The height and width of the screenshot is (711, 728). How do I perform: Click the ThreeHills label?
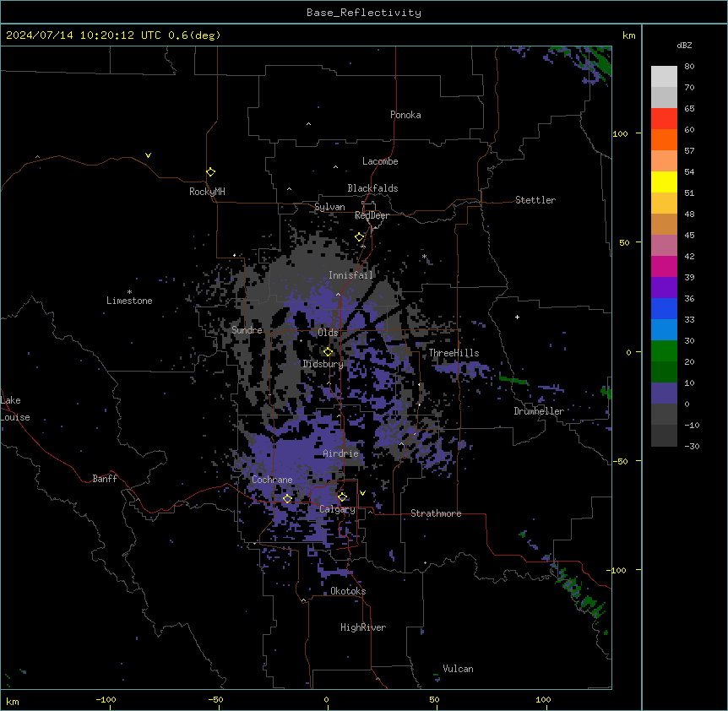click(x=454, y=353)
